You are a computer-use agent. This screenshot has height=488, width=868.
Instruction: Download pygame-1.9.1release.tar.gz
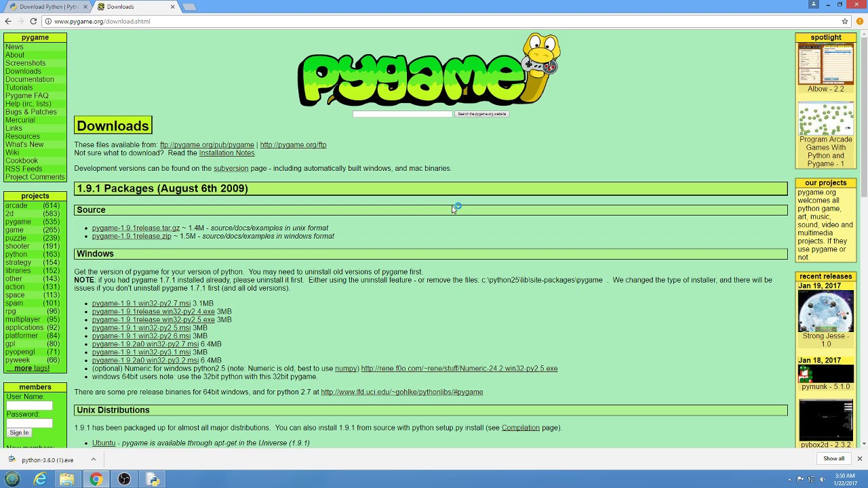pyautogui.click(x=136, y=228)
